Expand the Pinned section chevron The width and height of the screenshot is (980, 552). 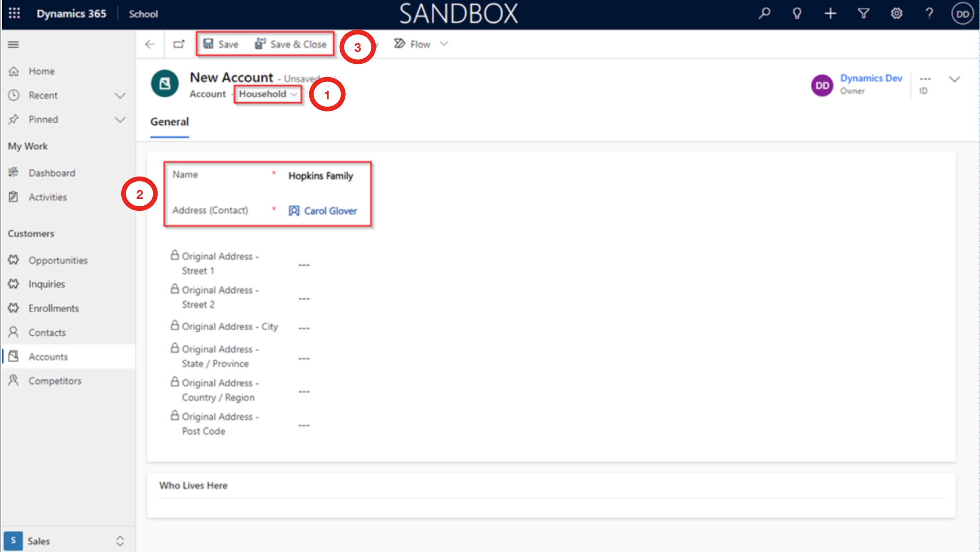coord(120,119)
